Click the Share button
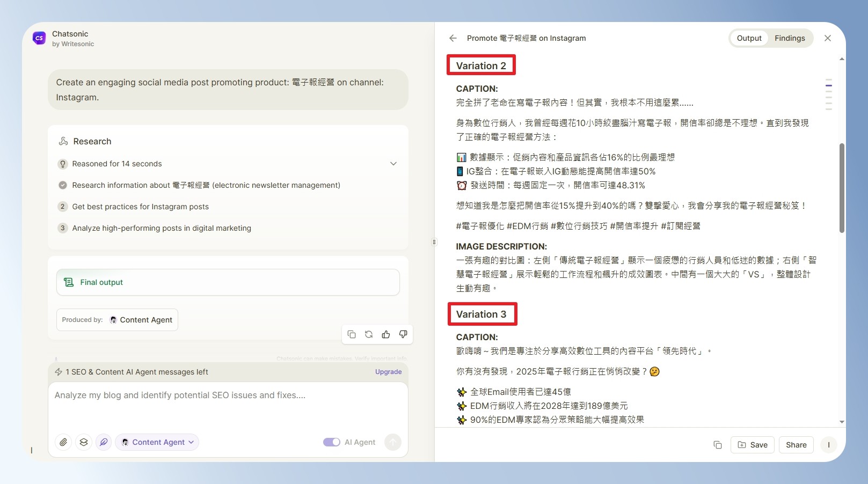 point(796,445)
